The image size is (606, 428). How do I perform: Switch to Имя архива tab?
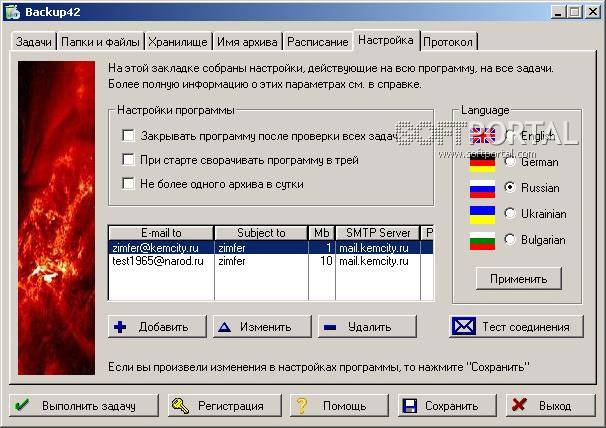tap(247, 42)
